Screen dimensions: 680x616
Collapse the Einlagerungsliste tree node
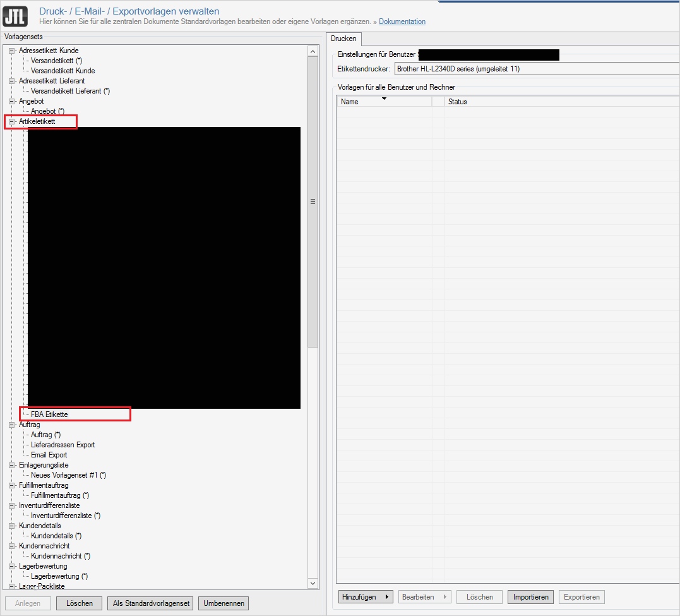point(12,465)
